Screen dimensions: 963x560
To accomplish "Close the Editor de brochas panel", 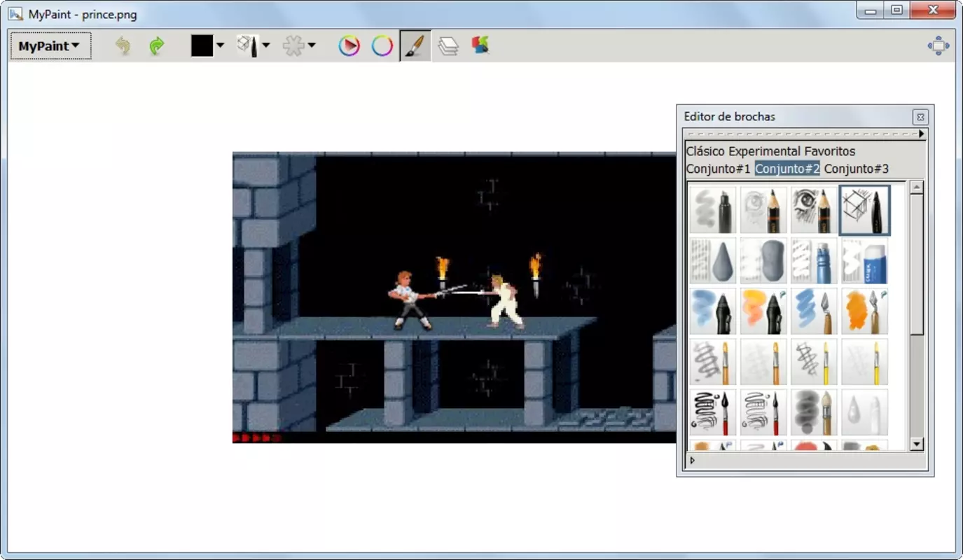I will [x=920, y=117].
